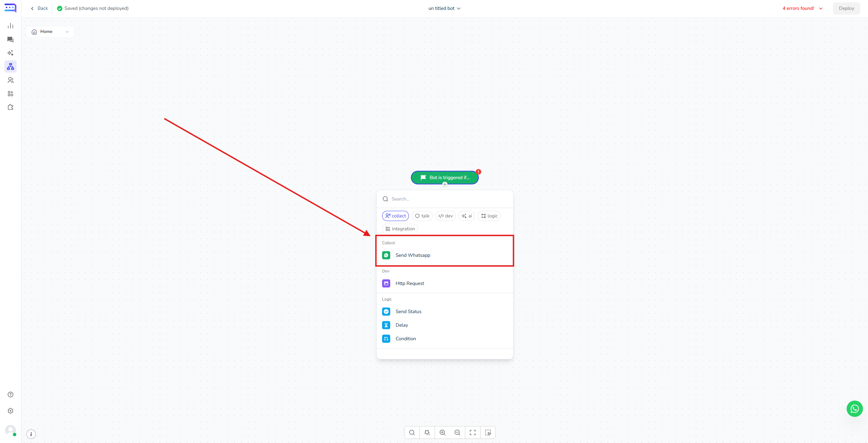Filter blocks by talk tab

click(x=422, y=216)
